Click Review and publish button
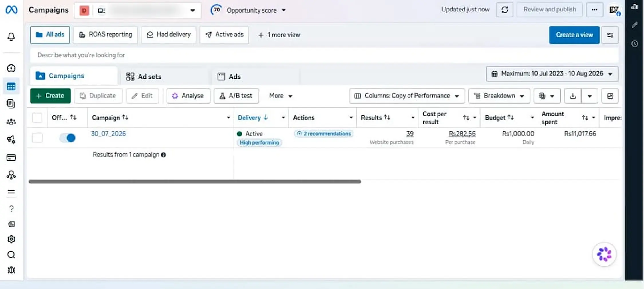Viewport: 644px width, 289px height. point(550,10)
